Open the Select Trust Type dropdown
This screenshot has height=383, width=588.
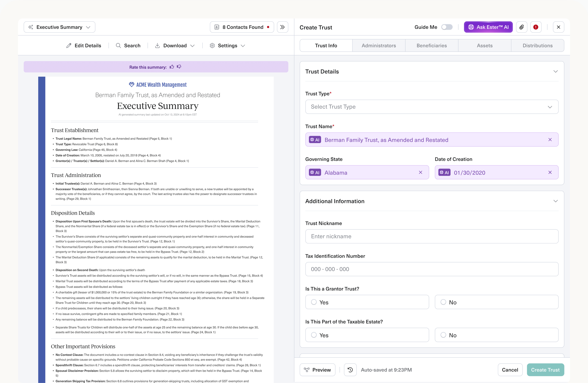pyautogui.click(x=432, y=107)
